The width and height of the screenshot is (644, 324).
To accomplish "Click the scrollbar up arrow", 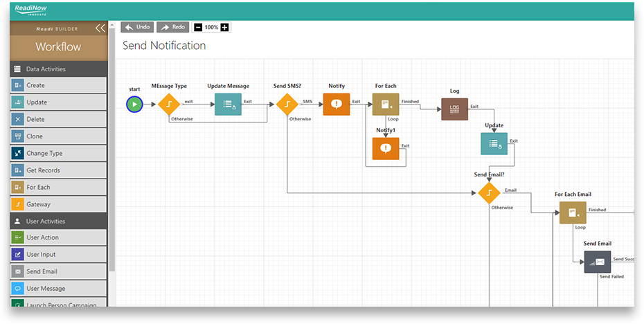I will tap(112, 24).
